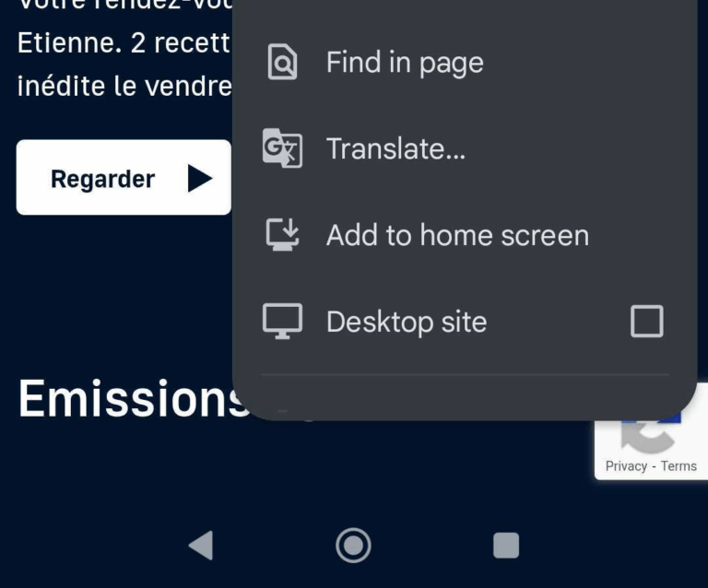708x588 pixels.
Task: Click the Google Translate icon
Action: coord(282,148)
